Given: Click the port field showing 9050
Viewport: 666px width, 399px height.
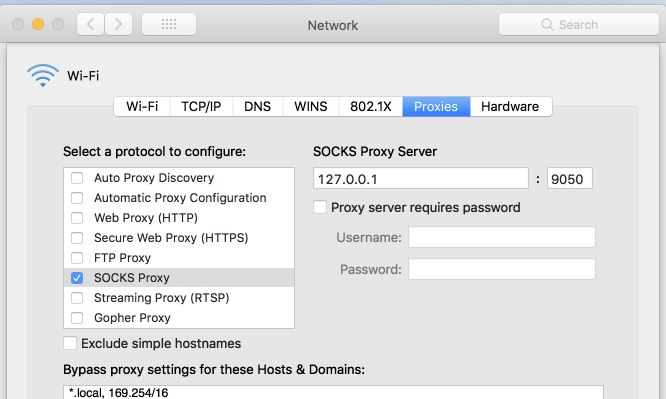Looking at the screenshot, I should pos(569,178).
